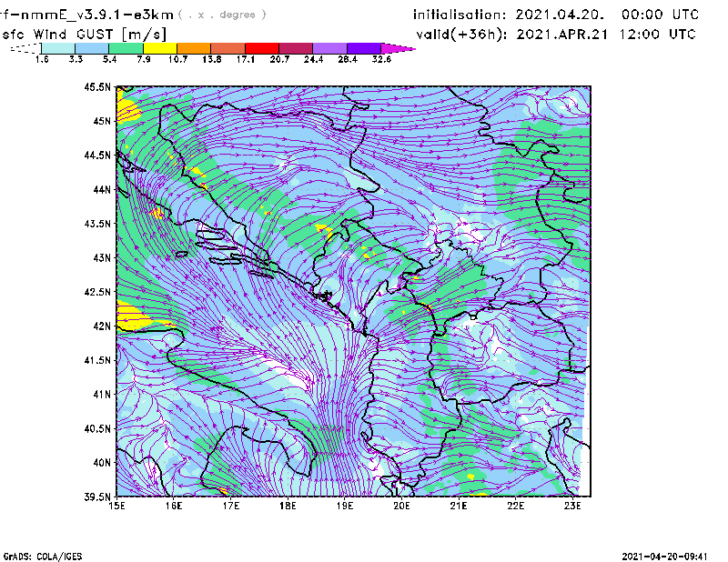Click the 45.5N latitude label
This screenshot has width=728, height=562.
pos(97,86)
